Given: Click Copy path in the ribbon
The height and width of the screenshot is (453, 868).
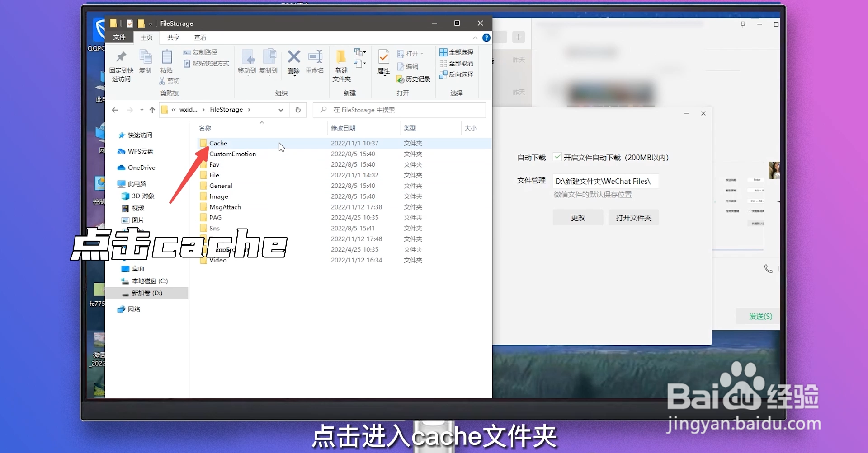Looking at the screenshot, I should 200,52.
